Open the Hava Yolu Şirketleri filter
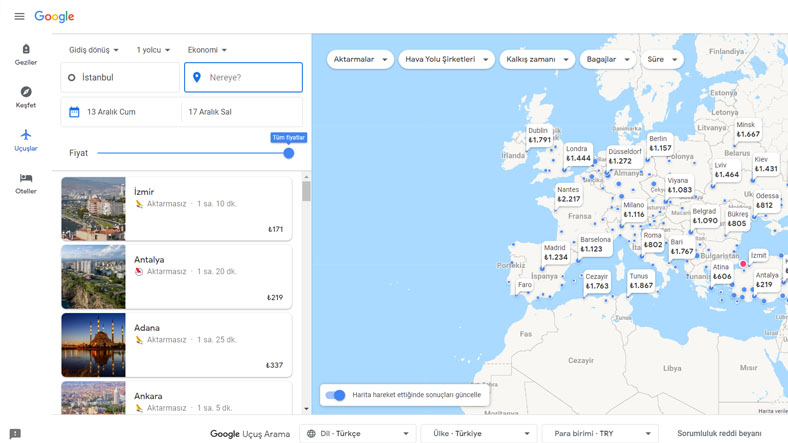 [446, 59]
